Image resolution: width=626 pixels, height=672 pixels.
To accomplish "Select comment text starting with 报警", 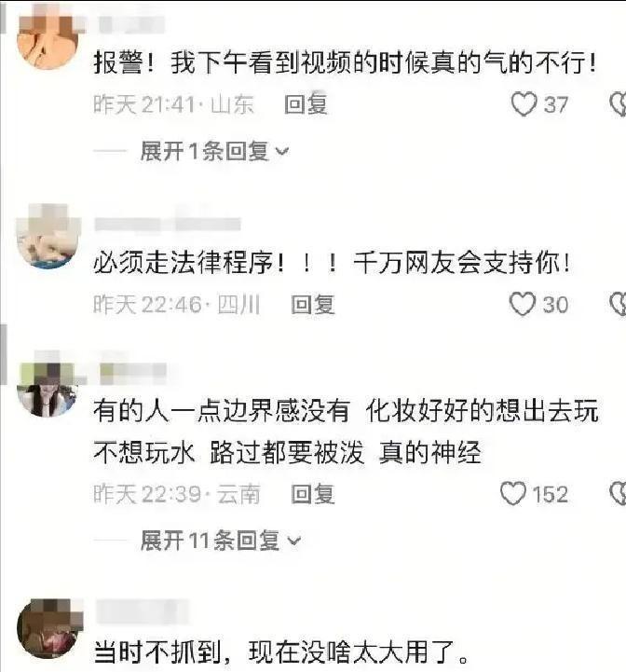I will click(x=346, y=62).
